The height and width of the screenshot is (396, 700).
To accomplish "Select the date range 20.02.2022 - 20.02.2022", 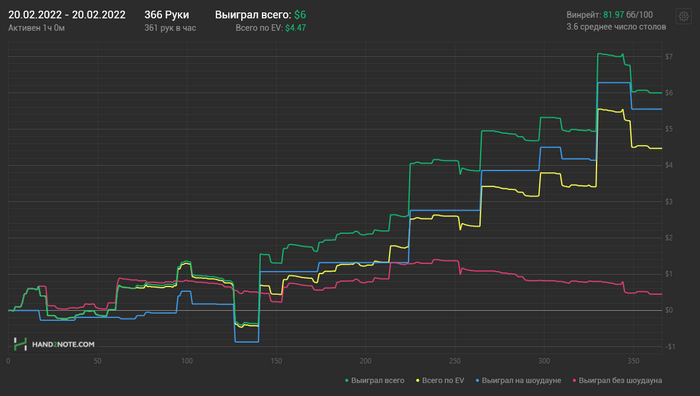I will click(67, 15).
